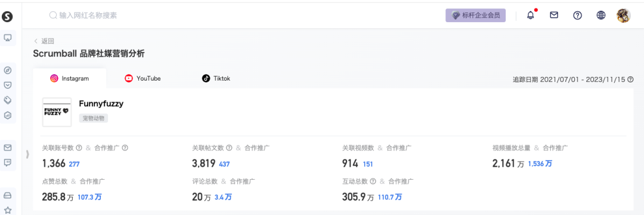Screen dimensions: 644x215
Task: Click the search magnifier icon
Action: 53,15
